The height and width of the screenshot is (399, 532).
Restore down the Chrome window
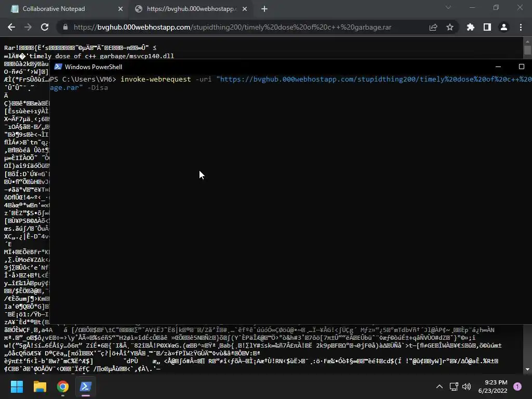(x=496, y=7)
